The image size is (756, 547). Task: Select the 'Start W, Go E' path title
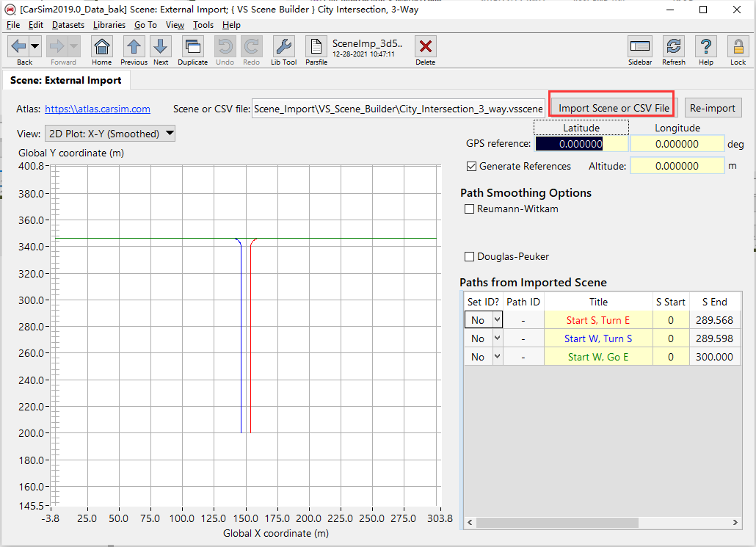pos(598,357)
